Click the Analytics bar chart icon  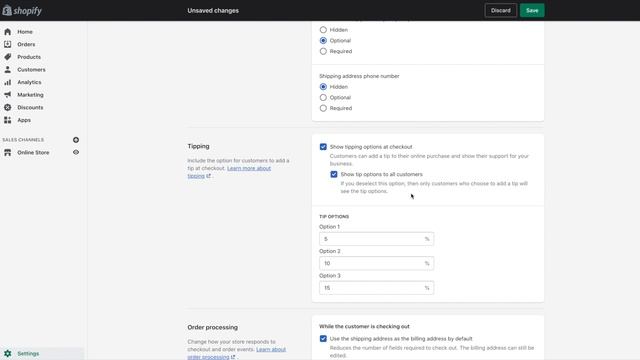[7, 82]
